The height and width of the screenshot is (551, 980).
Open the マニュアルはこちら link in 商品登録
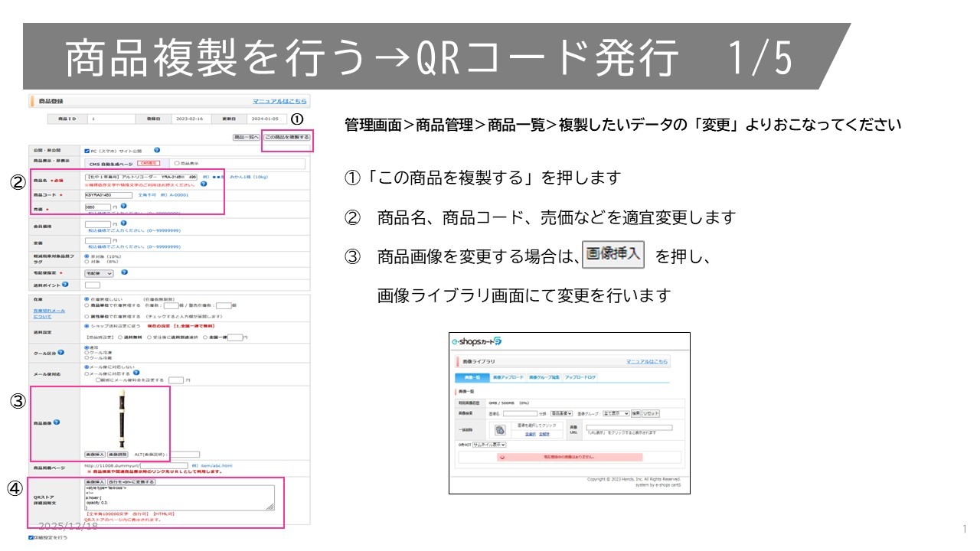click(x=279, y=101)
